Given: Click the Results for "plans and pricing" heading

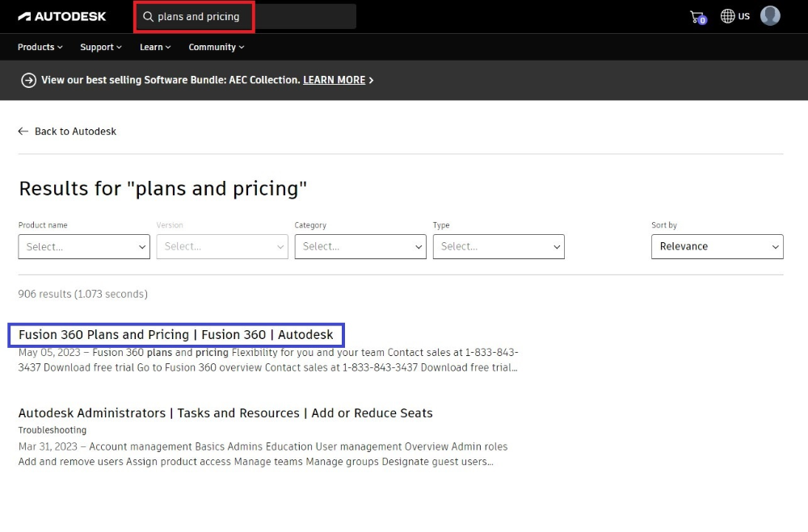Looking at the screenshot, I should (163, 188).
